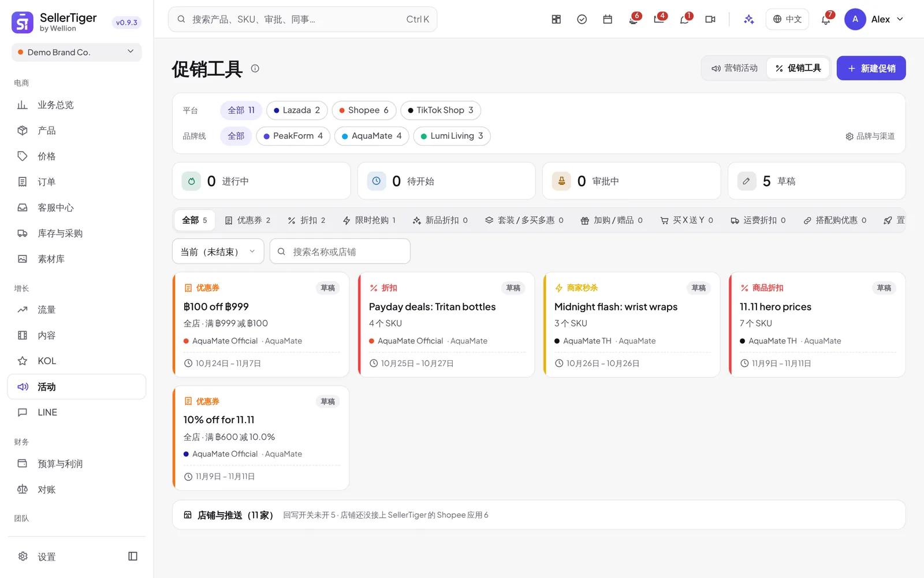Screen dimensions: 924x578
Task: Select 全部 in the 品牌线 row
Action: tap(236, 136)
